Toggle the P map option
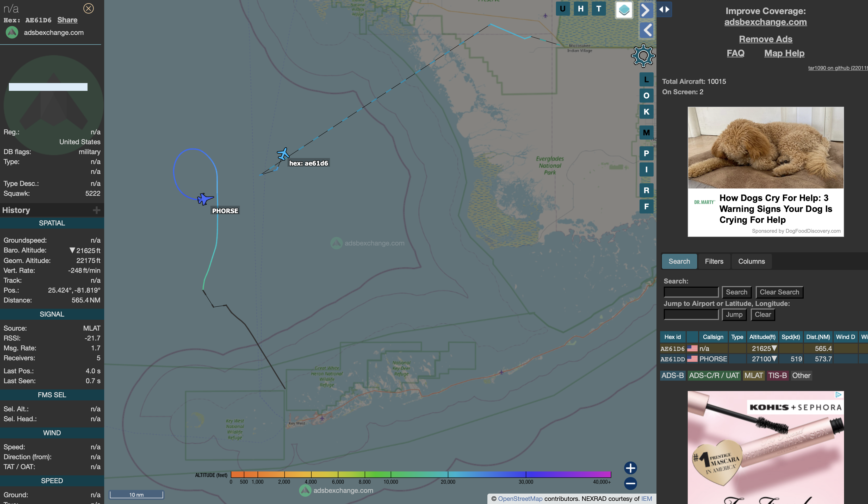This screenshot has width=868, height=504. pos(646,154)
